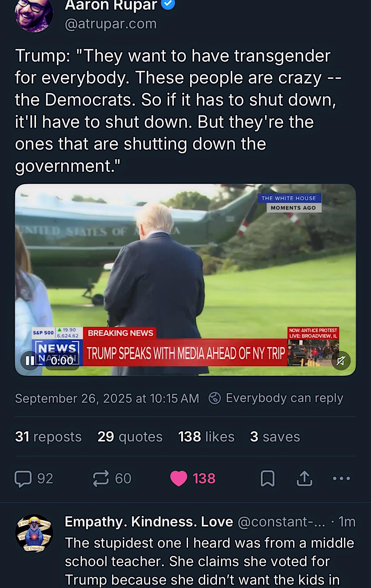The width and height of the screenshot is (371, 588).
Task: Open Everybody can reply settings
Action: (x=285, y=398)
